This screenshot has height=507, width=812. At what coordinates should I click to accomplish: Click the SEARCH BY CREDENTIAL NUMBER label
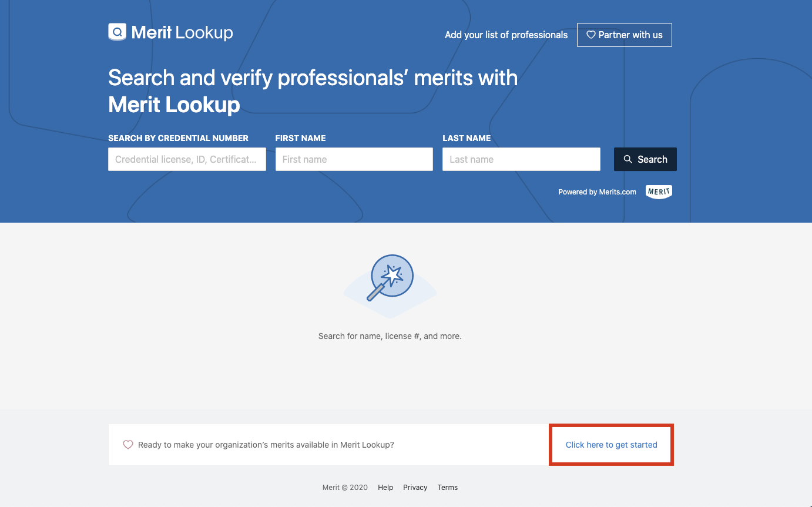point(178,138)
